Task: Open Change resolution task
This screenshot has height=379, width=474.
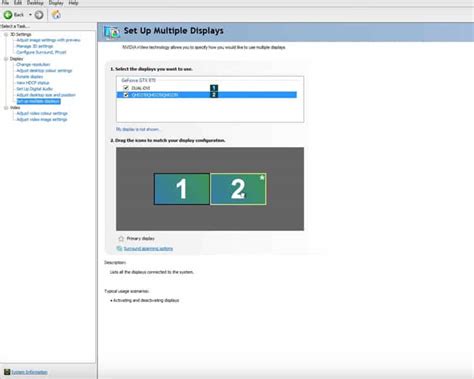Action: coord(33,64)
